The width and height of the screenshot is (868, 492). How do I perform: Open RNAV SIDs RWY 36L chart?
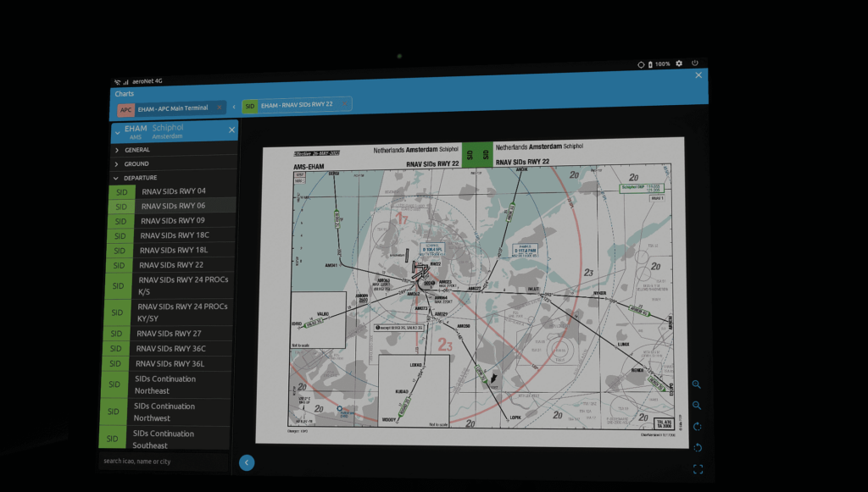click(x=165, y=363)
